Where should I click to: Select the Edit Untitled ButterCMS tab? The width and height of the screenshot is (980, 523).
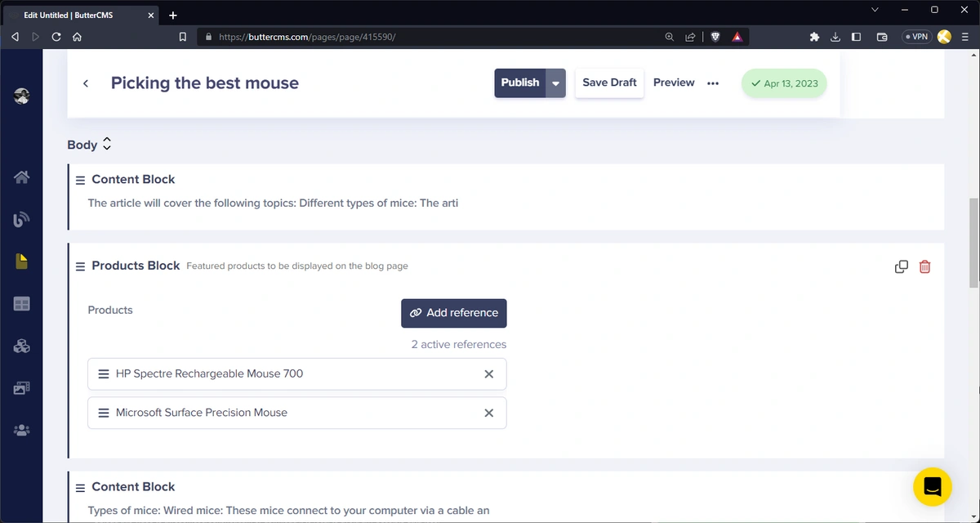point(80,15)
